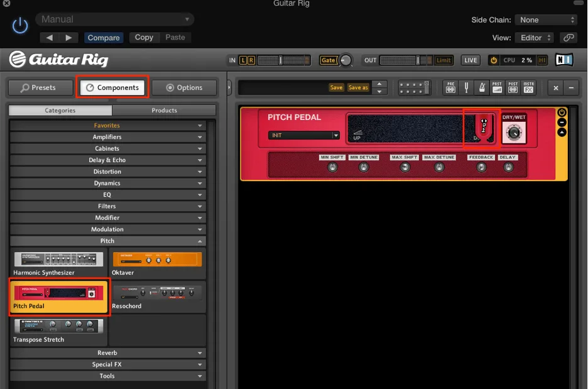
Task: Show the metronome icon
Action: (482, 87)
